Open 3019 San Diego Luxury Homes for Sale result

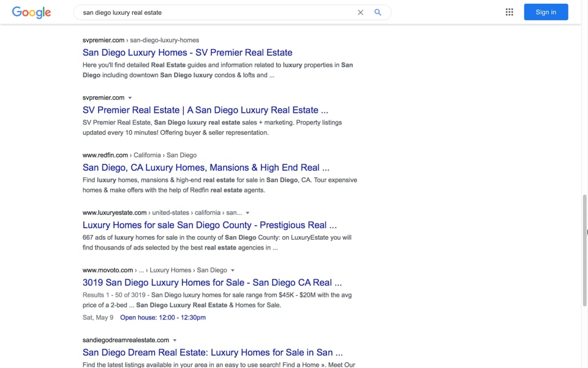click(x=213, y=282)
